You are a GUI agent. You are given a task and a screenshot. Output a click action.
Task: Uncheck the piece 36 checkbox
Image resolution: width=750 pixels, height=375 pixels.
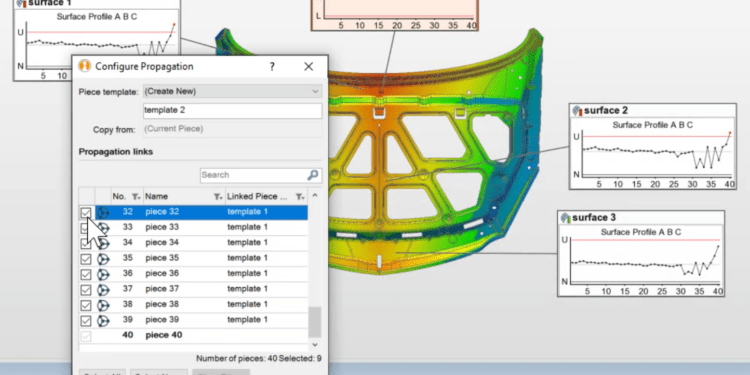click(86, 274)
